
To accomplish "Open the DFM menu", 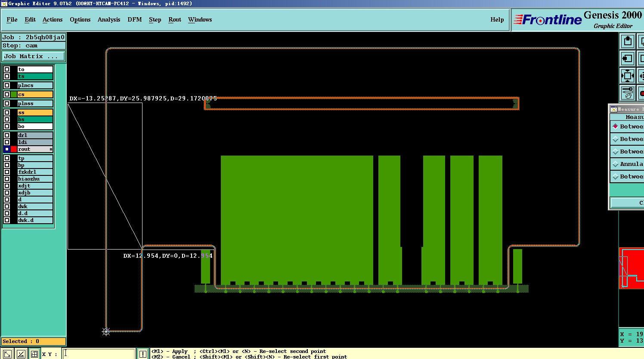I will [x=135, y=19].
